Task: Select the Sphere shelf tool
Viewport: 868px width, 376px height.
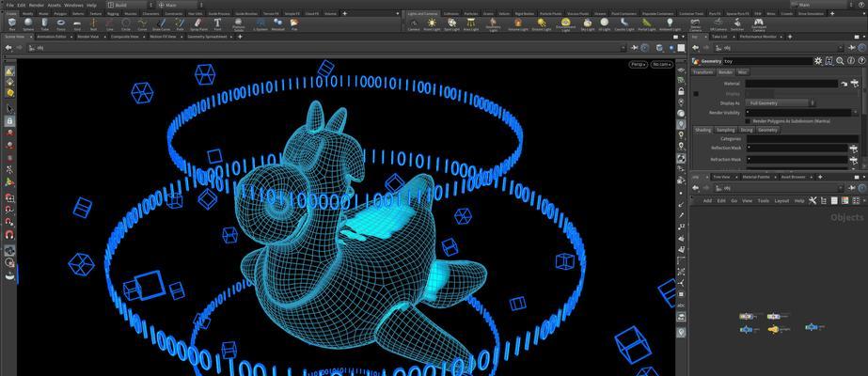Action: pyautogui.click(x=28, y=23)
